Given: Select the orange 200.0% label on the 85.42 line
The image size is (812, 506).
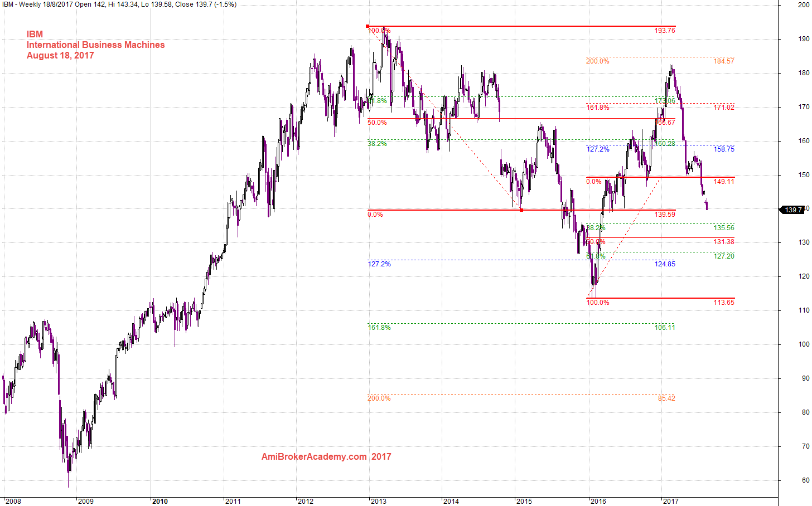Looking at the screenshot, I should click(x=379, y=398).
